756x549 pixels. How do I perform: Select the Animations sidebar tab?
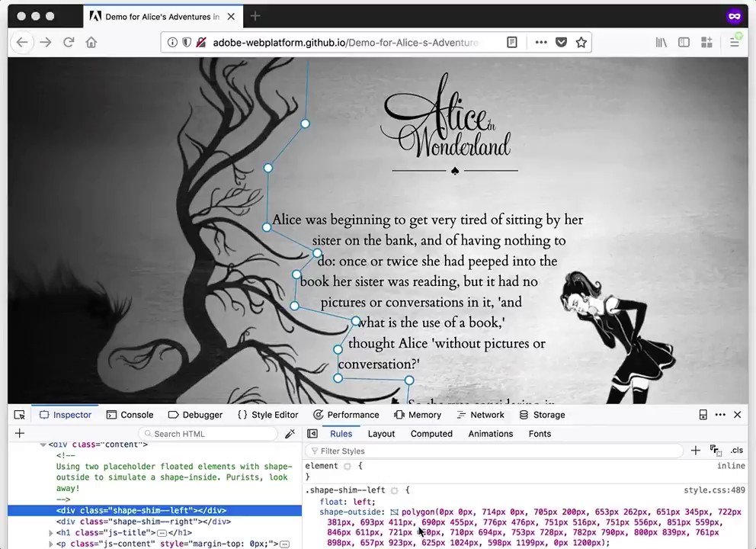pyautogui.click(x=490, y=434)
